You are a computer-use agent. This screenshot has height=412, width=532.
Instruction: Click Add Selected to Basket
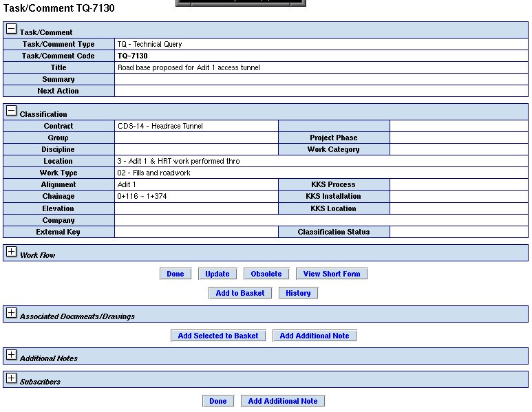tap(218, 336)
